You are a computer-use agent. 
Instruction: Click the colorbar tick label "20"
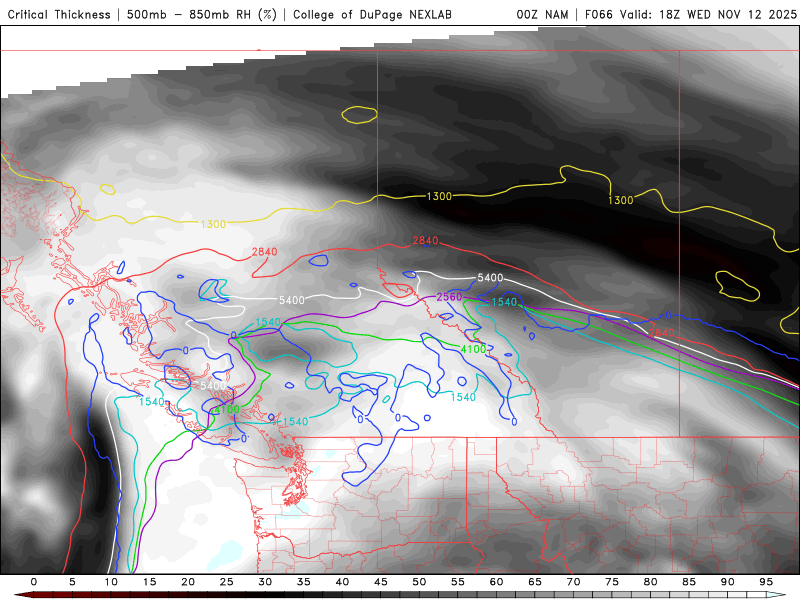188,582
